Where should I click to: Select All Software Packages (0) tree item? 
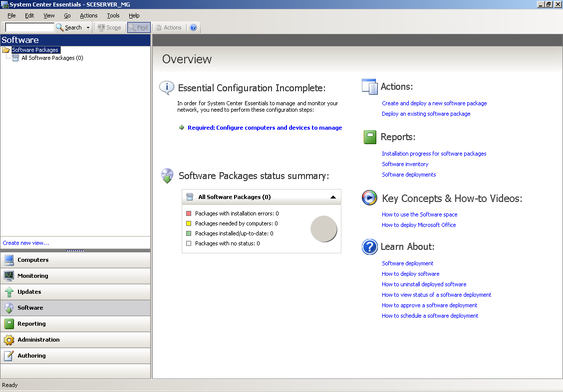(x=52, y=58)
